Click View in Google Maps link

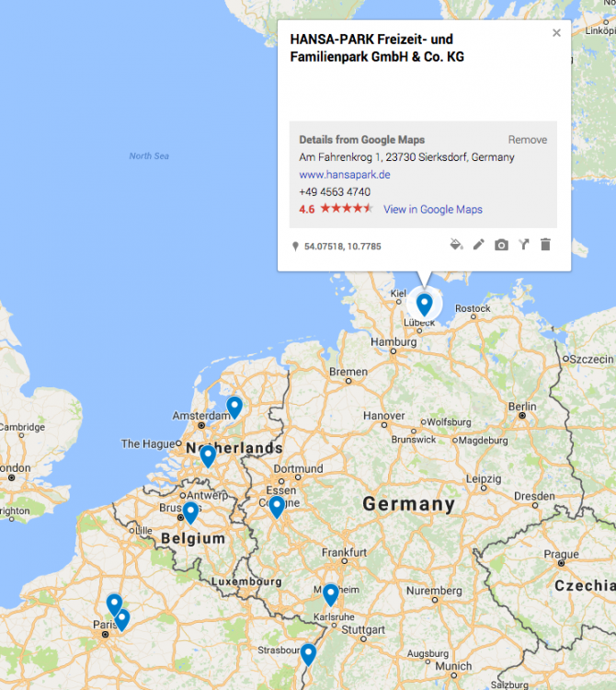click(433, 209)
